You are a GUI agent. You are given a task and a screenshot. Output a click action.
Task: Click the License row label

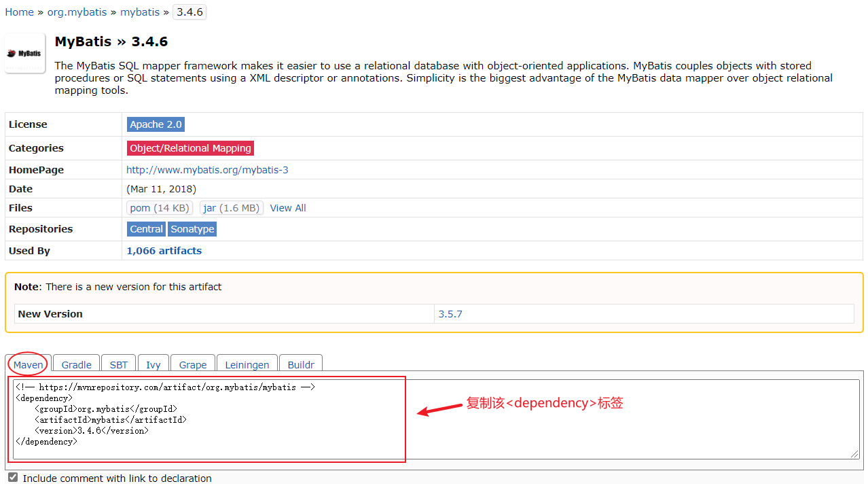28,124
